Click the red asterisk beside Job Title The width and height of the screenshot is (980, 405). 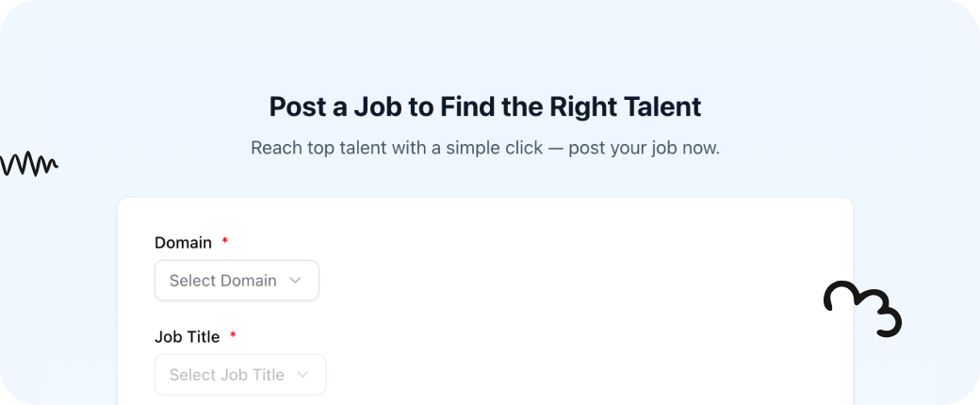tap(233, 337)
